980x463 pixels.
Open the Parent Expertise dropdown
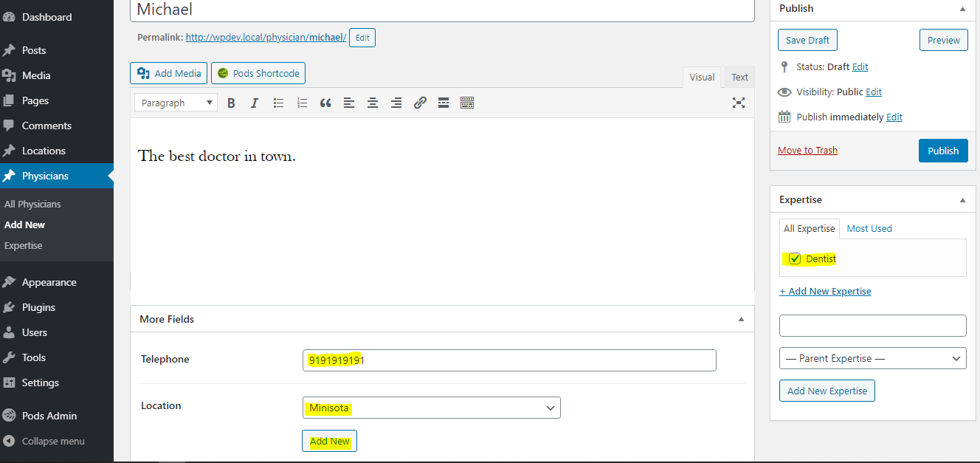[x=873, y=358]
